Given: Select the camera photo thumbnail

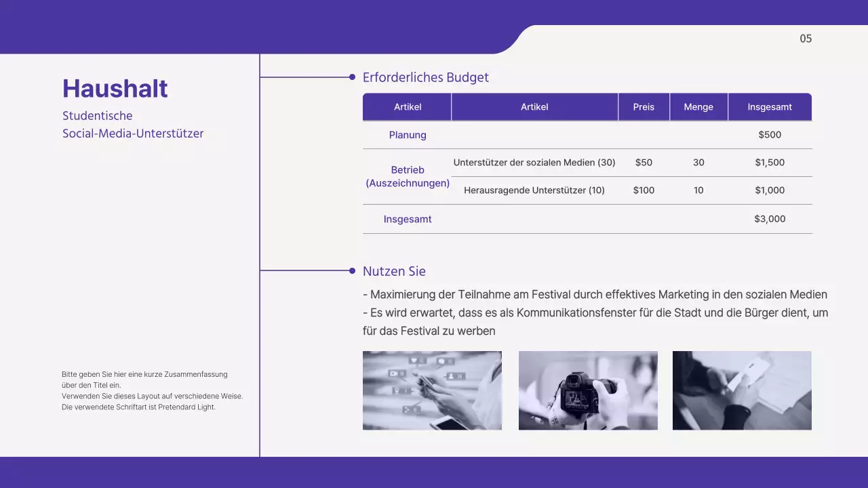Looking at the screenshot, I should 588,390.
